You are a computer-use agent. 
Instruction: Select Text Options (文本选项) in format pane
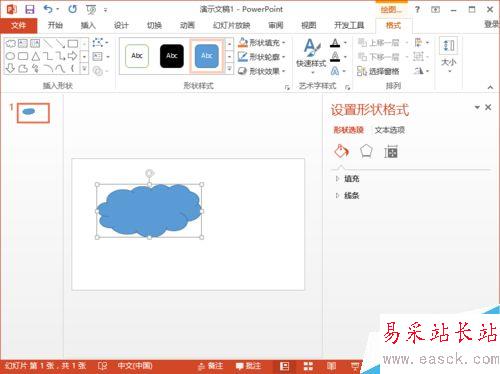[390, 130]
